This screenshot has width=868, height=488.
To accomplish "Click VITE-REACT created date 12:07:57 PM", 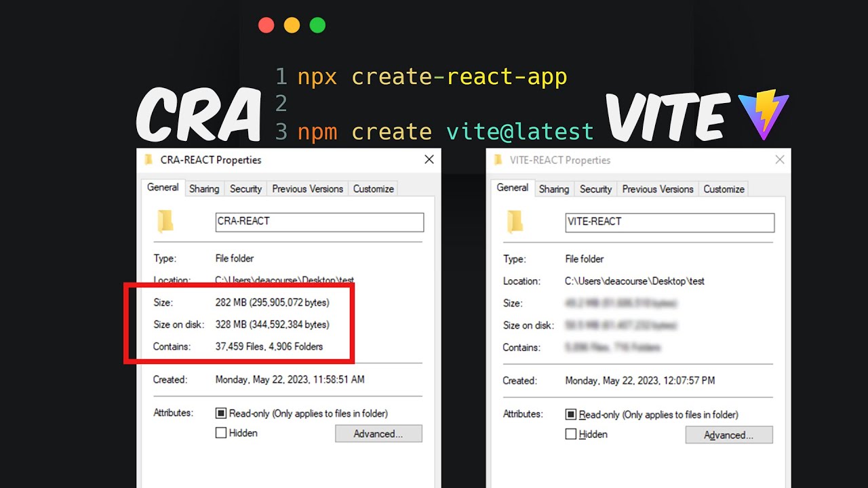I will coord(640,381).
